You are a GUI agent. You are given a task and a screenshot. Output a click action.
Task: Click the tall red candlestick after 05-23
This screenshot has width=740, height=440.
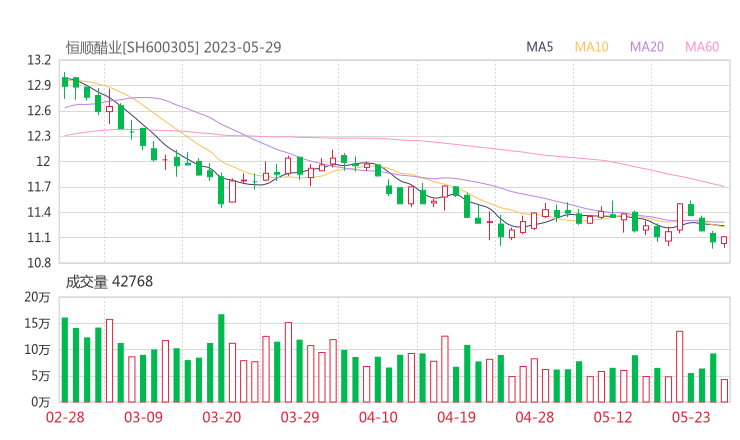[x=680, y=217]
